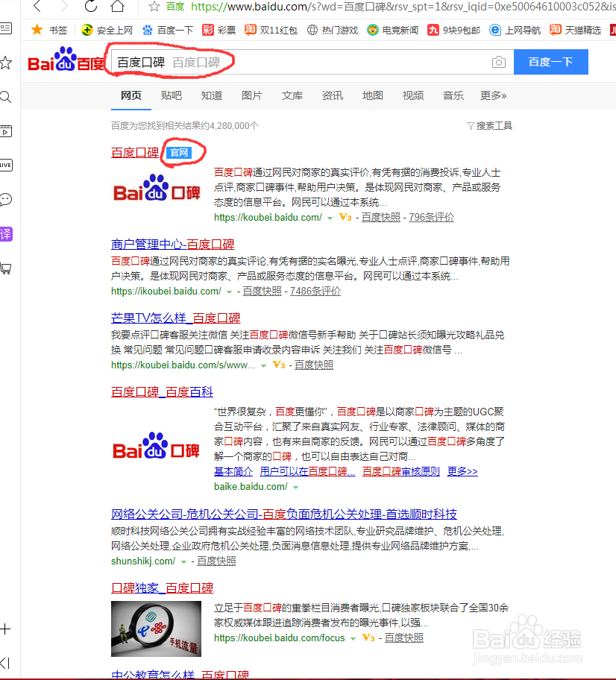This screenshot has height=680, width=616.
Task: Expand the 更多» search categories
Action: coord(493,95)
